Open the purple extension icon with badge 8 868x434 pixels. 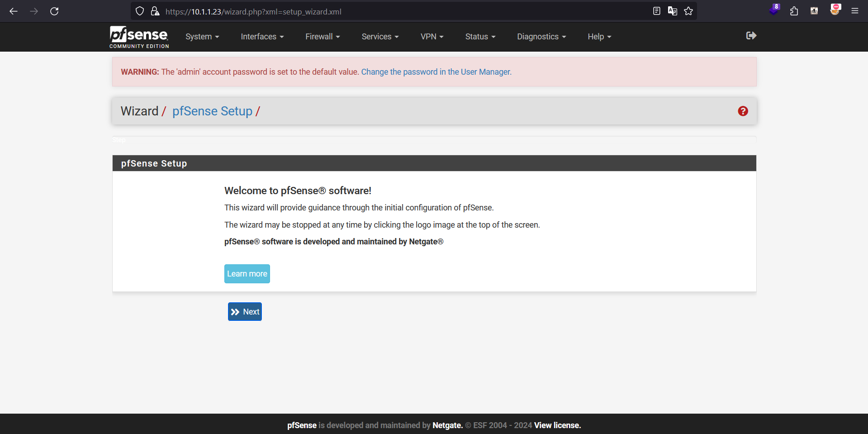tap(774, 10)
